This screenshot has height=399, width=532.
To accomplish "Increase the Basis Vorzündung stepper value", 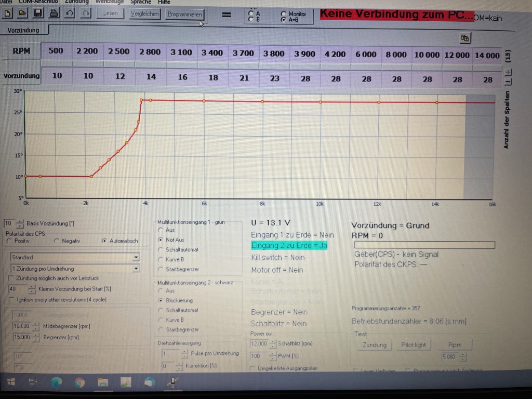I will coord(20,221).
